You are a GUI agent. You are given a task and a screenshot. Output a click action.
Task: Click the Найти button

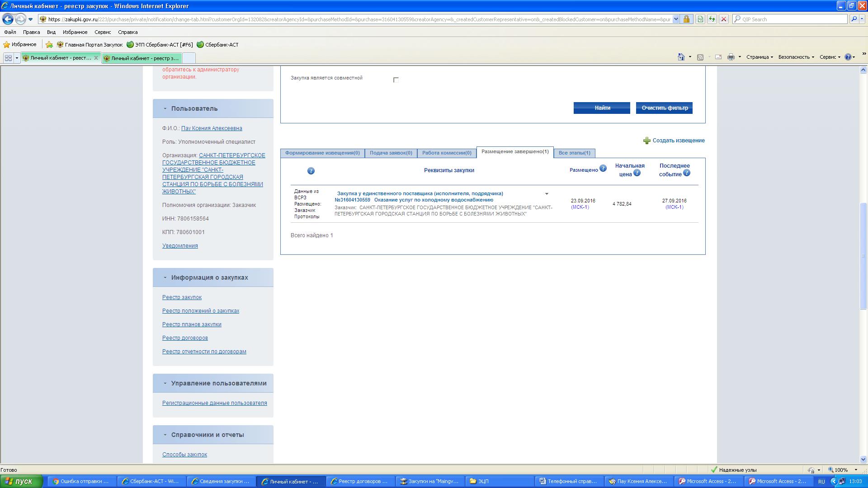tap(602, 108)
